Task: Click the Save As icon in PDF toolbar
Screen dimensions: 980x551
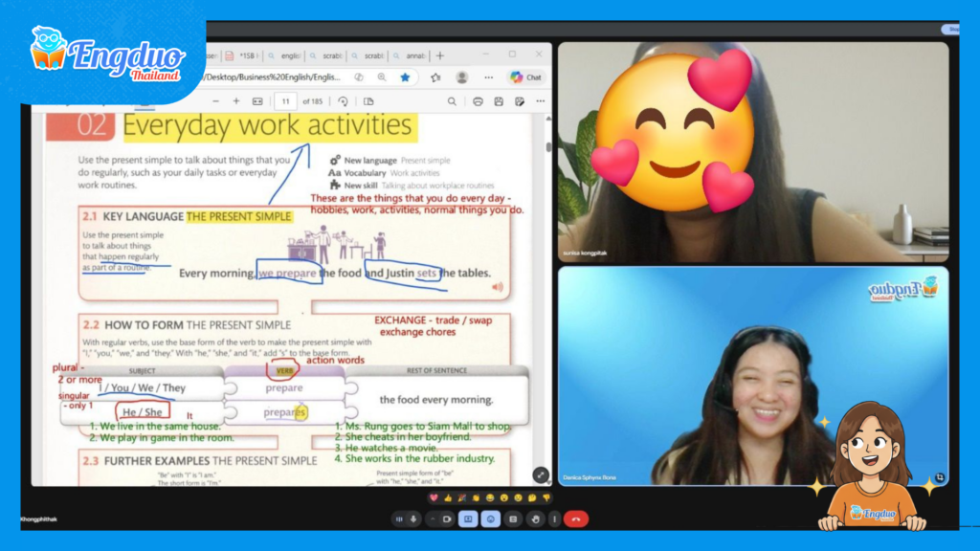Action: coord(520,101)
